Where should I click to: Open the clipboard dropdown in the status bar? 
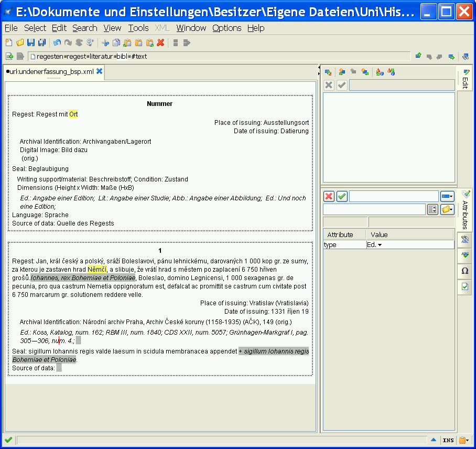[x=464, y=440]
